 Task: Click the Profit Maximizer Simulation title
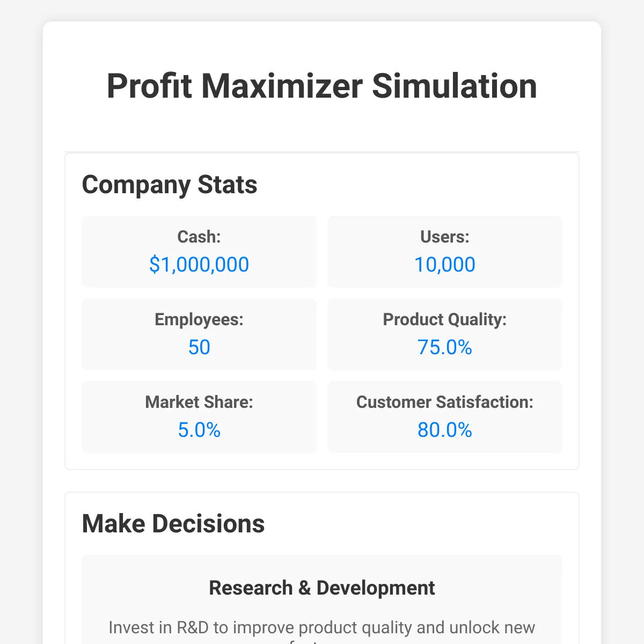[x=322, y=86]
